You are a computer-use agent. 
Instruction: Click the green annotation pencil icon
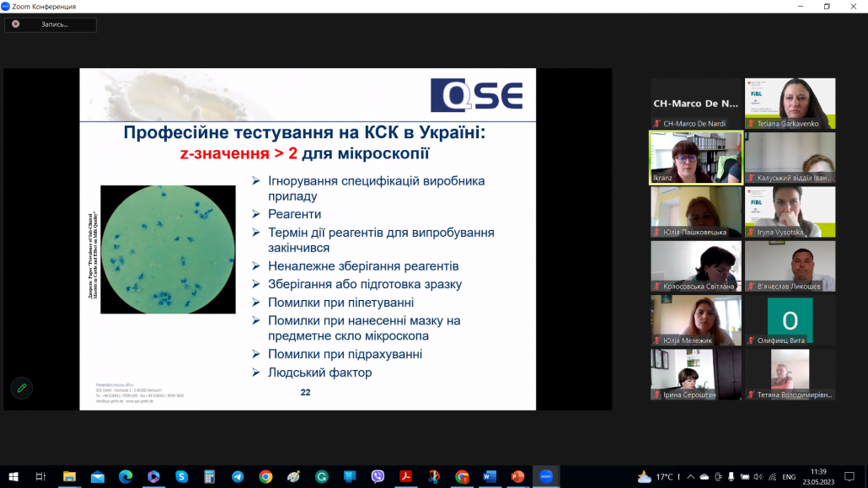[x=22, y=389]
